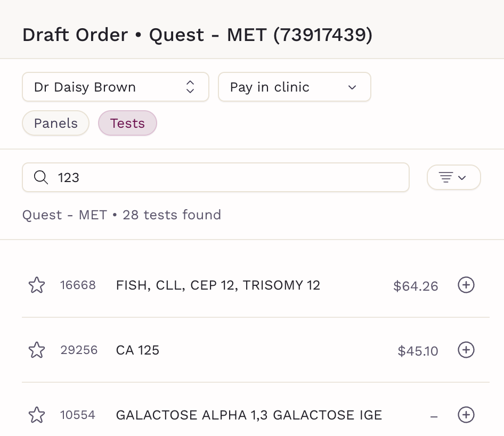Star the CA 125 test as favorite
Screen dimensions: 504x436
tap(37, 350)
